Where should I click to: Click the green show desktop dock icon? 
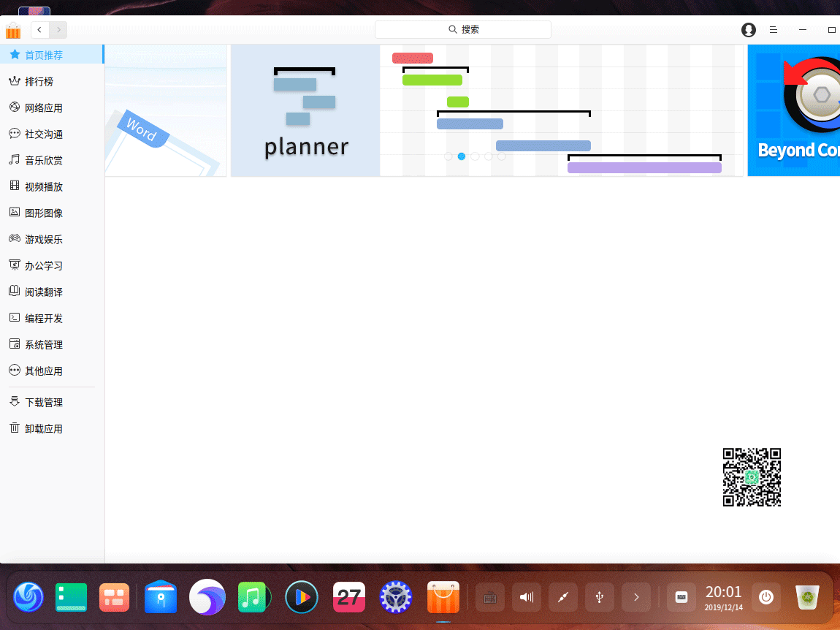click(71, 597)
